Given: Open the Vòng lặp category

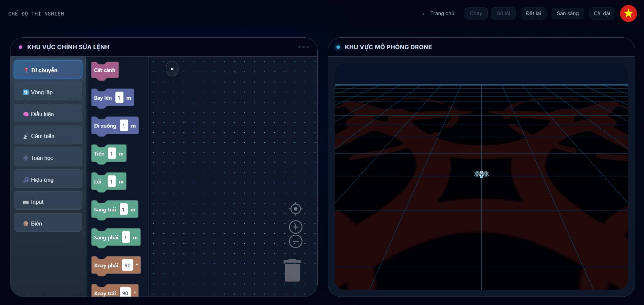Looking at the screenshot, I should tap(48, 91).
